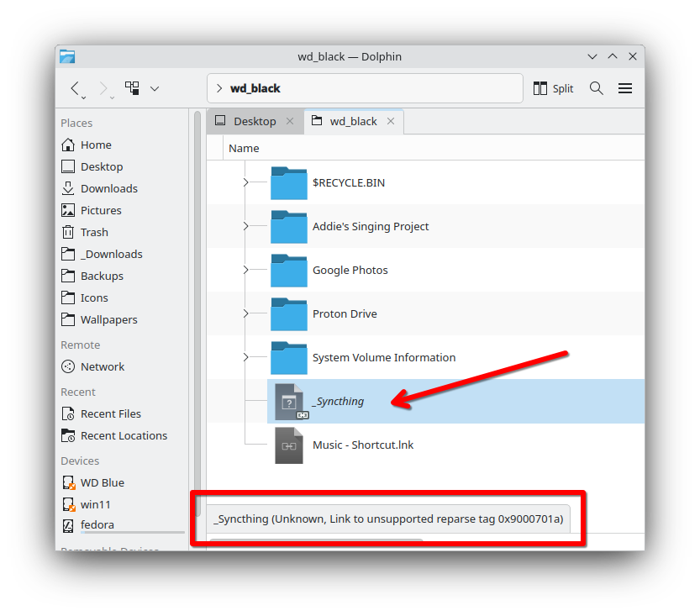This screenshot has width=700, height=616.
Task: Open the hamburger menu
Action: coord(625,88)
